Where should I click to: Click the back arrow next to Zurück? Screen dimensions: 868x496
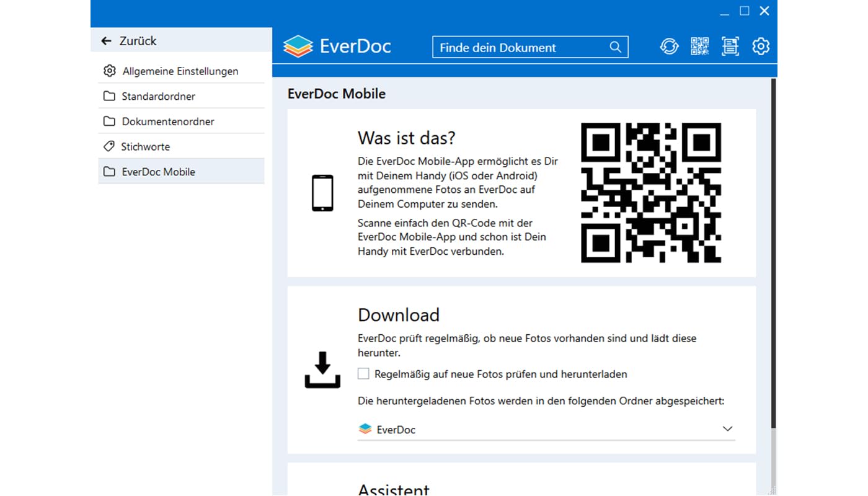pos(107,41)
